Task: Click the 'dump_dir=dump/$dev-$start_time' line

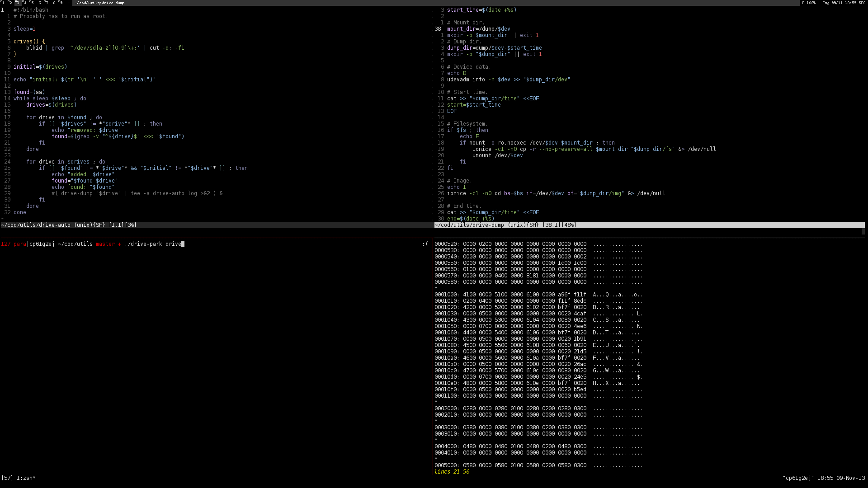Action: [494, 48]
